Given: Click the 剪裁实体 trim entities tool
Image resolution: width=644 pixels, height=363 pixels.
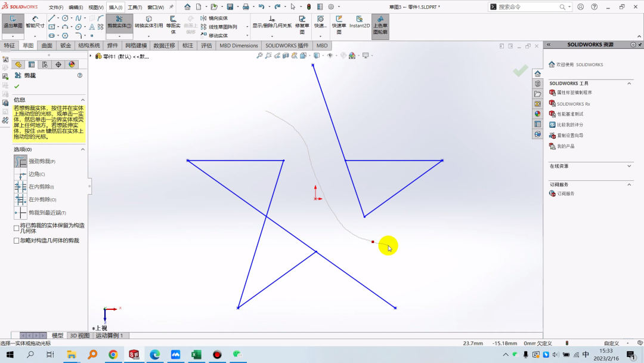Looking at the screenshot, I should click(119, 23).
